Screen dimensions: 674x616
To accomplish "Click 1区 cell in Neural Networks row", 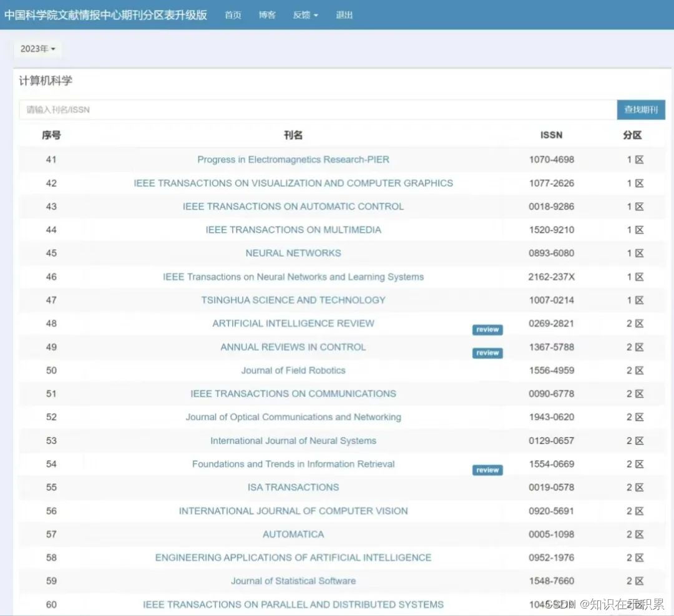I will click(635, 253).
